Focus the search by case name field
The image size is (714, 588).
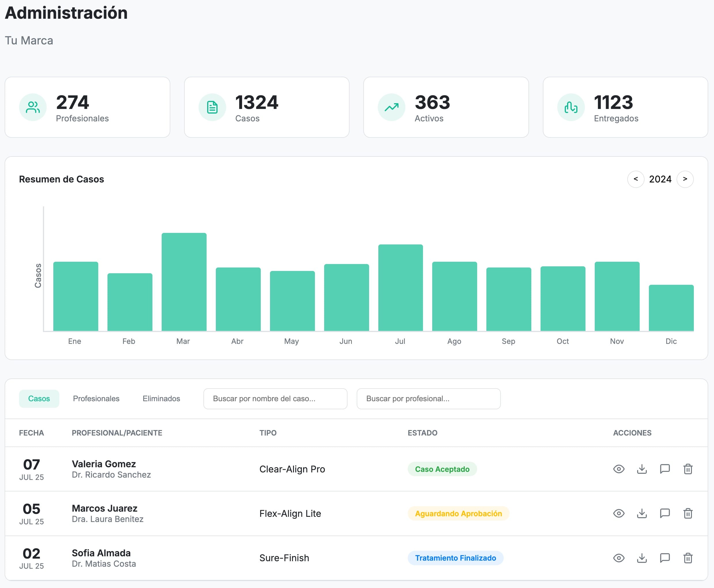coord(275,398)
